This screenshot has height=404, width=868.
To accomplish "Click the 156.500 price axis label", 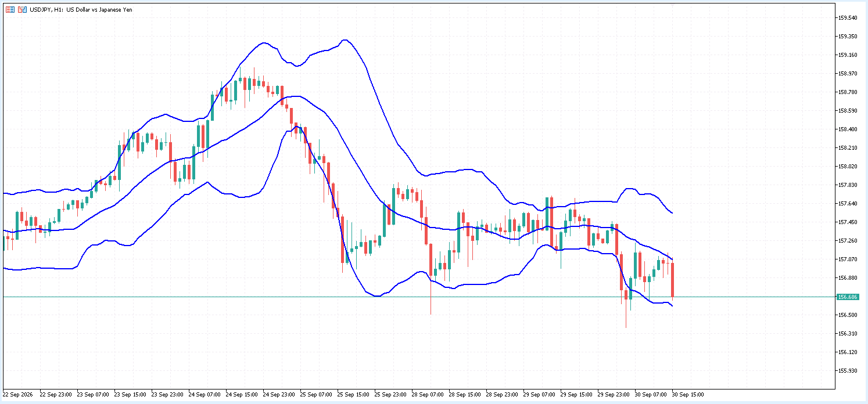I will [x=848, y=315].
